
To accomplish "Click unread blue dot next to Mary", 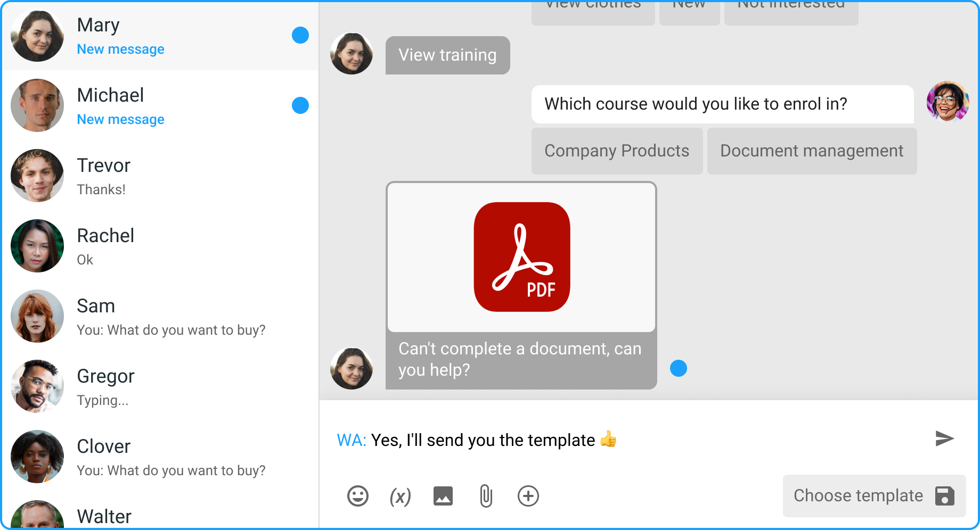I will tap(300, 35).
